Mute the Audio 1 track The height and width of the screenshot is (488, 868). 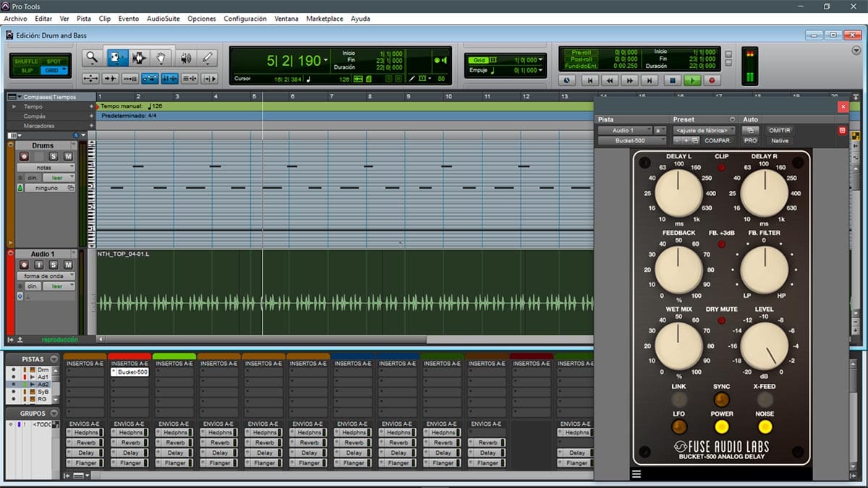coord(68,265)
